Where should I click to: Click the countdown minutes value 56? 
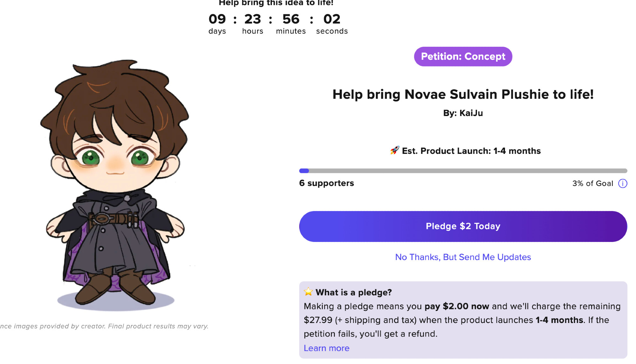(291, 19)
